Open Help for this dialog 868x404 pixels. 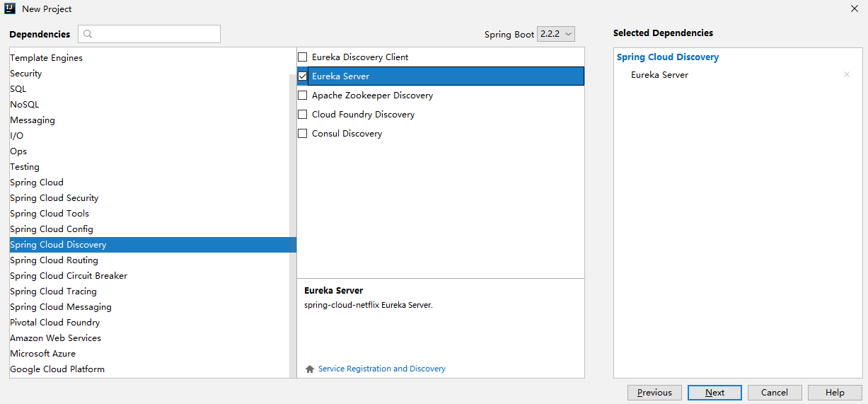835,393
